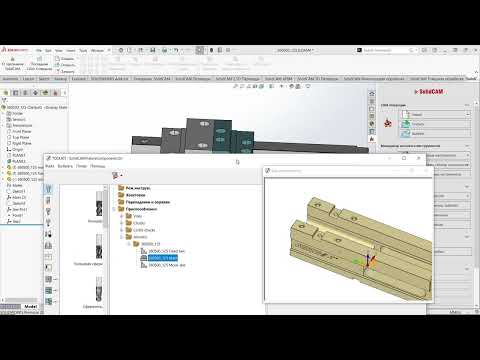The width and height of the screenshot is (480, 360).
Task: Select the first milling tool category icon in ToolKit sidebar
Action: (x=48, y=189)
